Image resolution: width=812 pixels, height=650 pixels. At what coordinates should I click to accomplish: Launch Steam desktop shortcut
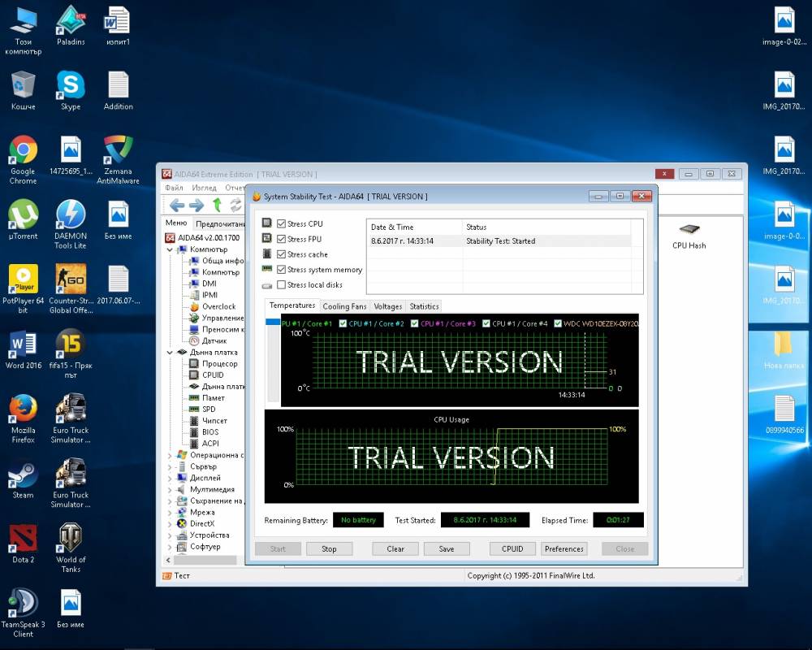pos(23,479)
